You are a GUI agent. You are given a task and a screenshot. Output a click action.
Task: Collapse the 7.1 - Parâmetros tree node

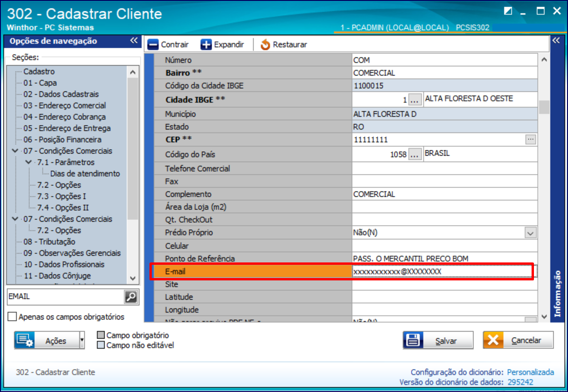click(x=29, y=162)
